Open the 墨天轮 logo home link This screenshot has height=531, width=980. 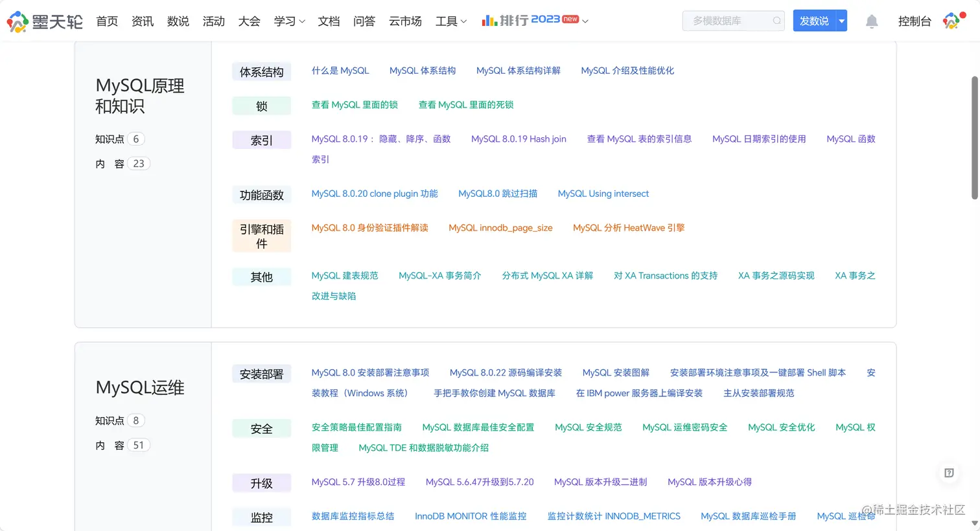click(45, 21)
